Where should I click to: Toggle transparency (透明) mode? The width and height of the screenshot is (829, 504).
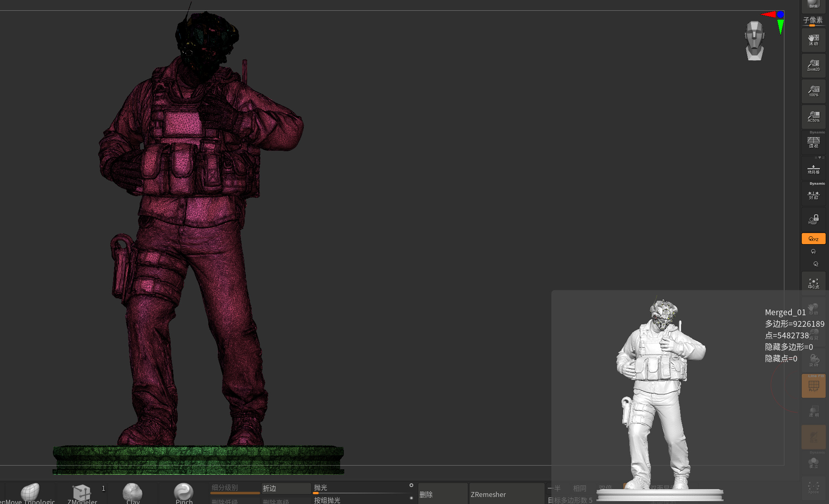(x=813, y=411)
